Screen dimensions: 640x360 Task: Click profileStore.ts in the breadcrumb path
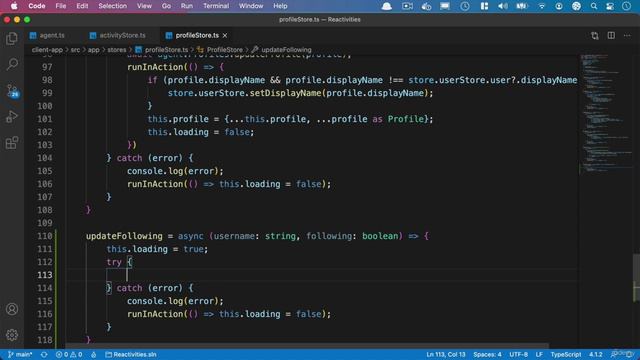[162, 50]
